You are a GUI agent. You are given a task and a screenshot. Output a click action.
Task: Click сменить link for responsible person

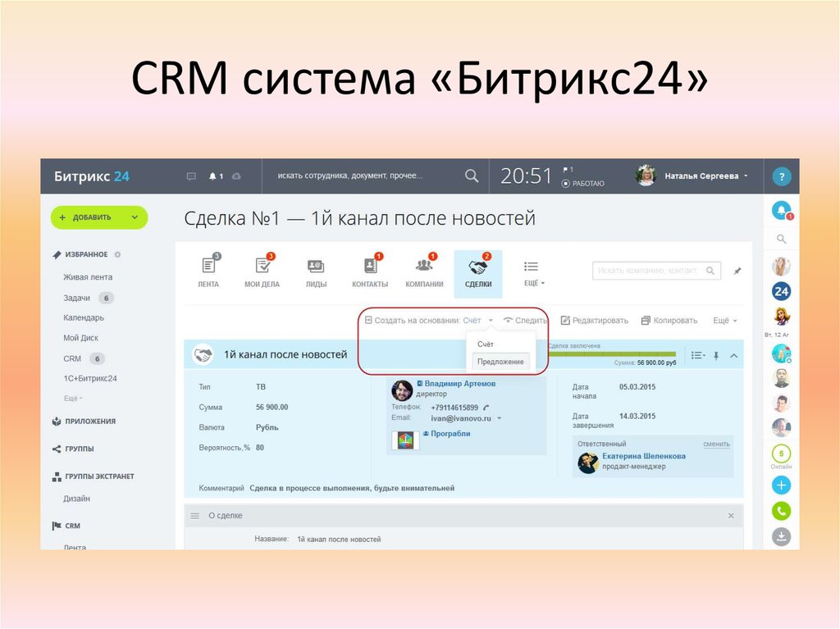point(716,444)
